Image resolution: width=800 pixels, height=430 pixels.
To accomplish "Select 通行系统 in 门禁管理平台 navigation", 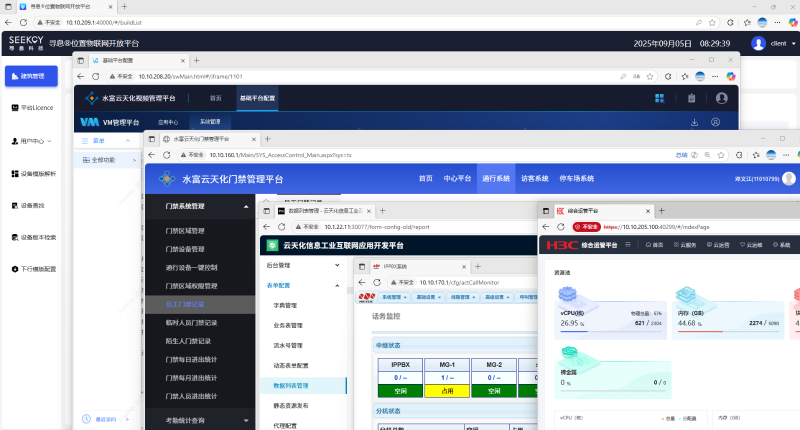I will coord(496,179).
